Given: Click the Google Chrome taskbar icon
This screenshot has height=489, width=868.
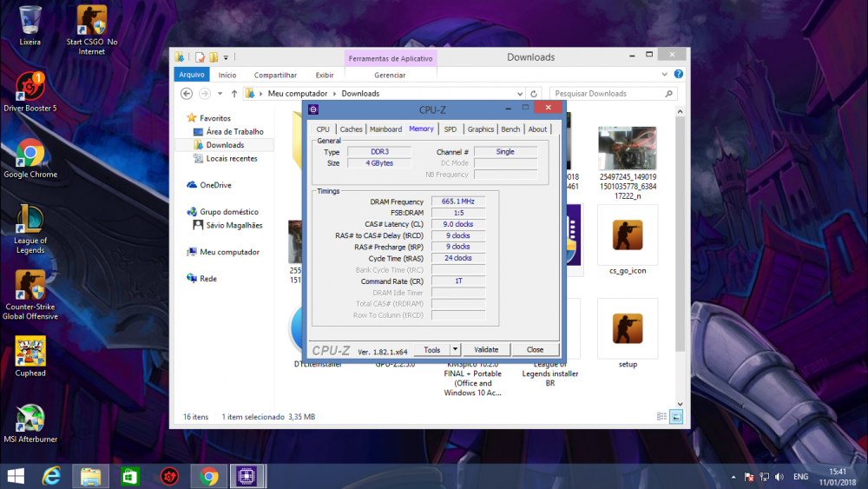Looking at the screenshot, I should (208, 476).
